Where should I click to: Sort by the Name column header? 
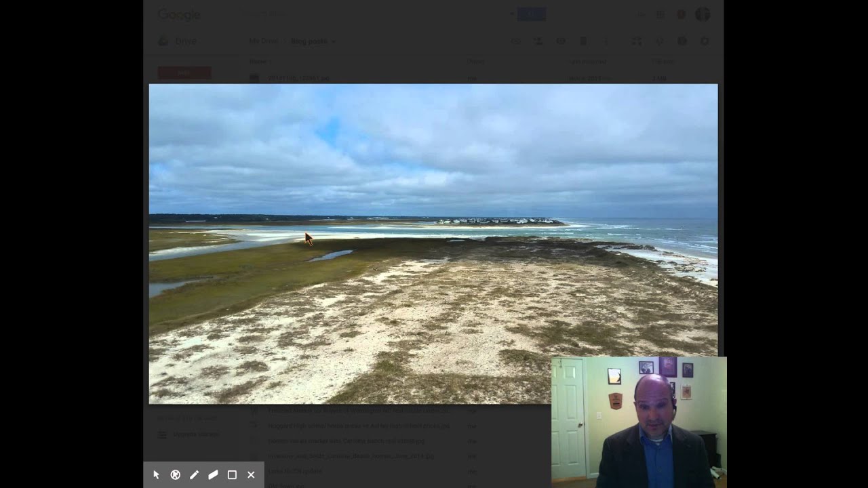[257, 62]
